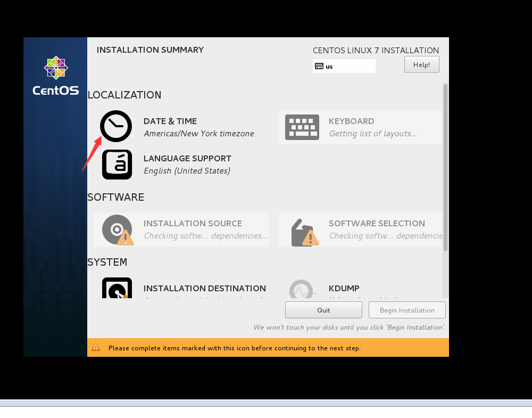
Task: Open the KDUMP label
Action: (344, 288)
